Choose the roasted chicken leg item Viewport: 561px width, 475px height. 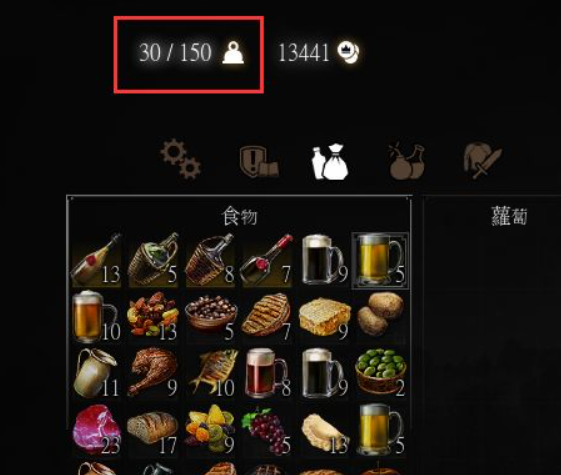[153, 372]
